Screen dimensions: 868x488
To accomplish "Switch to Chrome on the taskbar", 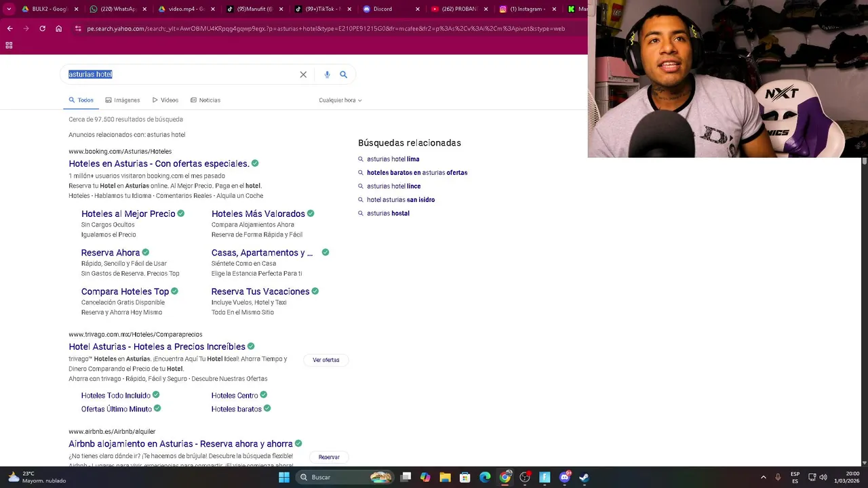I will tap(505, 477).
